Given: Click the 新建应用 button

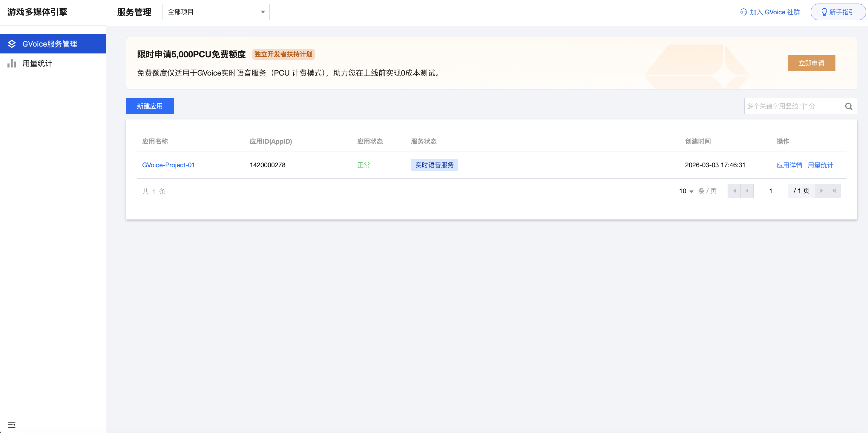Looking at the screenshot, I should pos(150,106).
